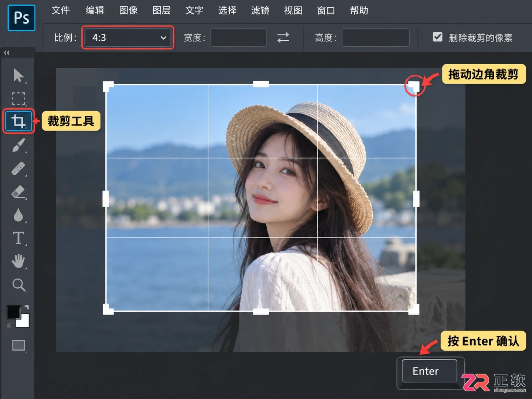This screenshot has width=532, height=399.
Task: Click the bottom-right crop corner handle
Action: 414,310
